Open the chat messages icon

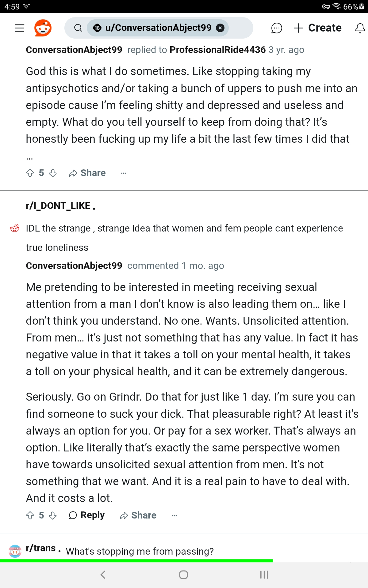pos(276,28)
